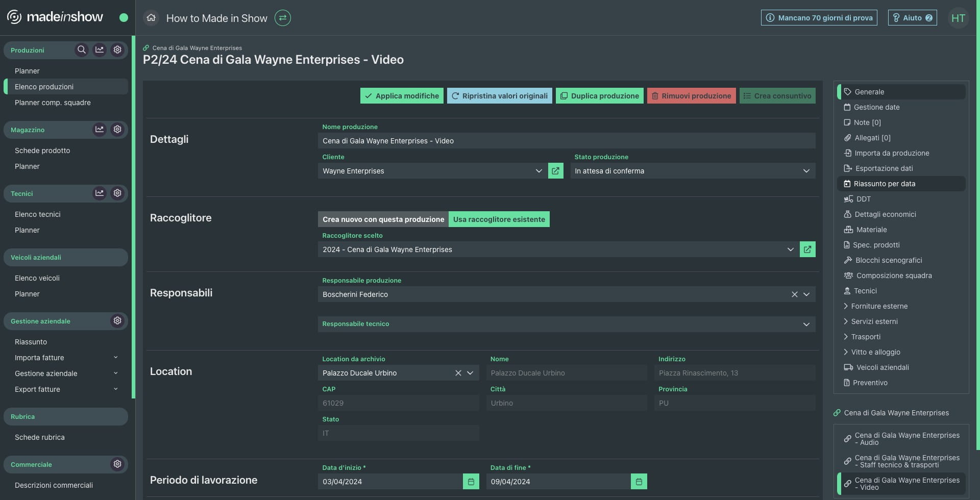This screenshot has width=980, height=500.
Task: Expand Forniture esterne section
Action: click(901, 306)
